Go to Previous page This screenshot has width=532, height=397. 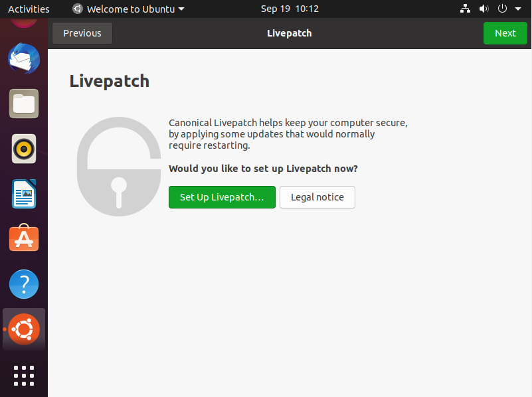[82, 33]
